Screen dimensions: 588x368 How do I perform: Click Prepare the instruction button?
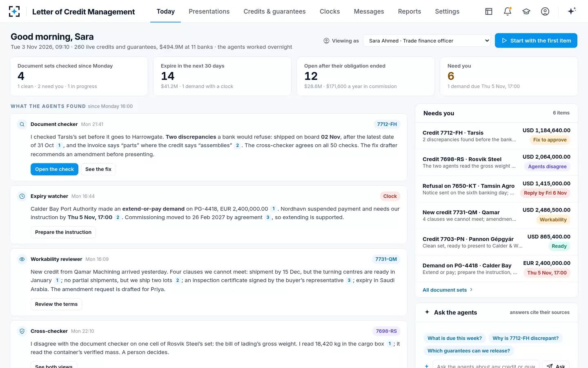pyautogui.click(x=63, y=232)
